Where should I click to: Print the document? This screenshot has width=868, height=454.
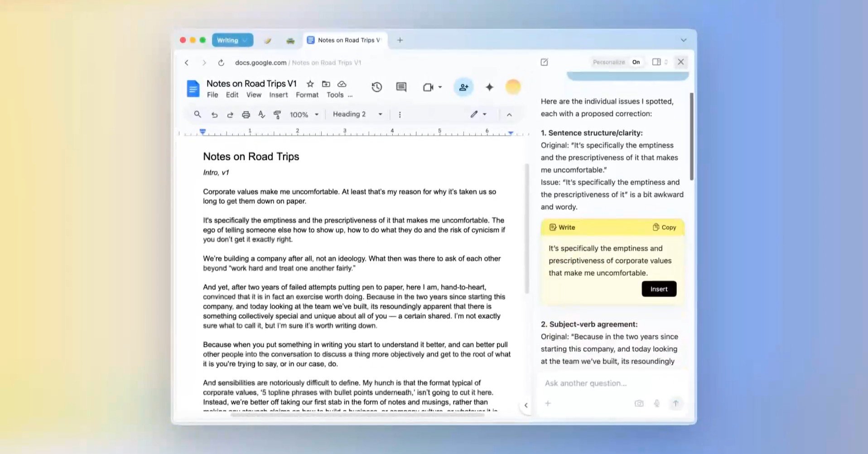[x=246, y=115]
